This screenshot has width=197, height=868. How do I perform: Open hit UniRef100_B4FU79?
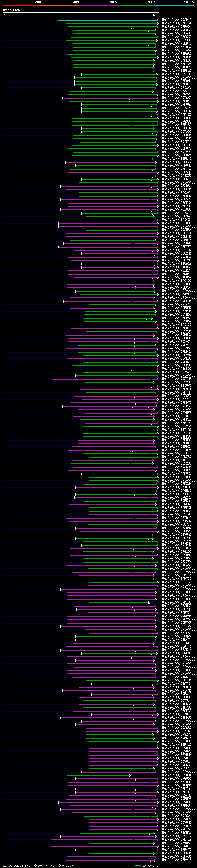pos(176,67)
